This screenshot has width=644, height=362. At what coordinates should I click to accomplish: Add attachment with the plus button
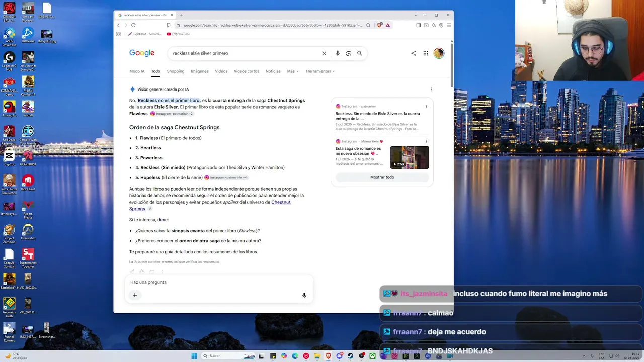(135, 295)
